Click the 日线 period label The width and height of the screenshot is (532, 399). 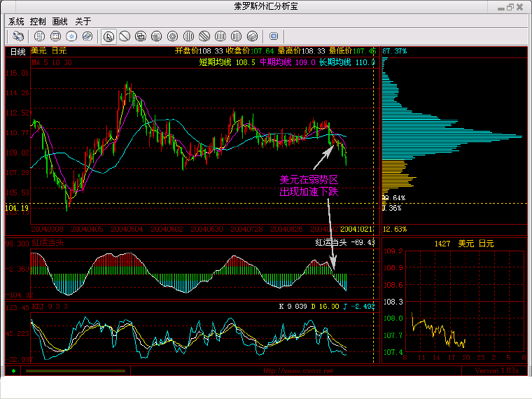tap(17, 52)
